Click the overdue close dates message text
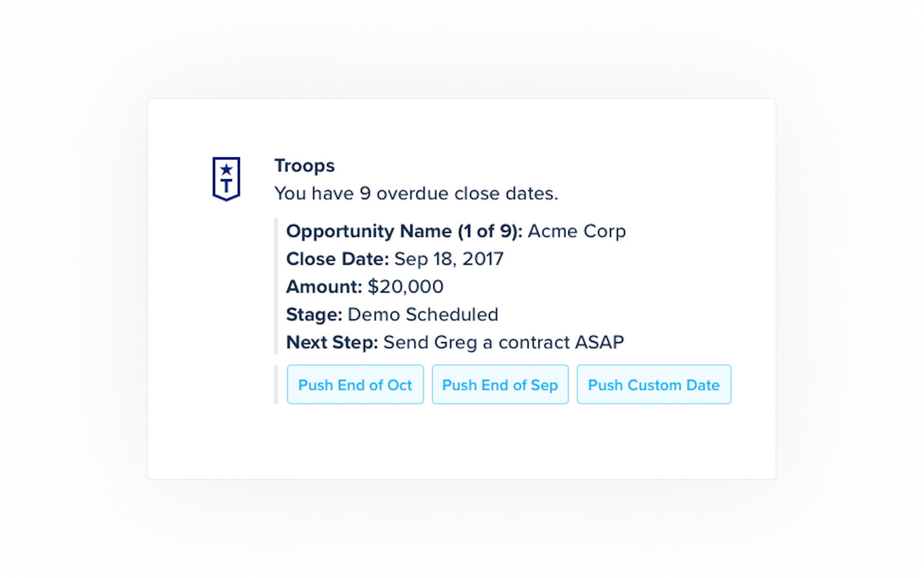This screenshot has height=578, width=924. [x=416, y=193]
